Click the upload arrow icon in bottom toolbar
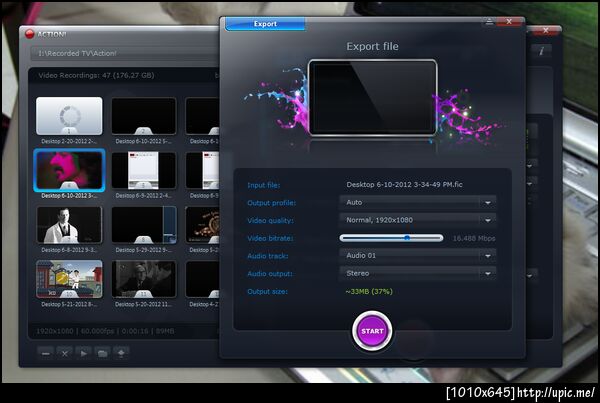 tap(121, 353)
